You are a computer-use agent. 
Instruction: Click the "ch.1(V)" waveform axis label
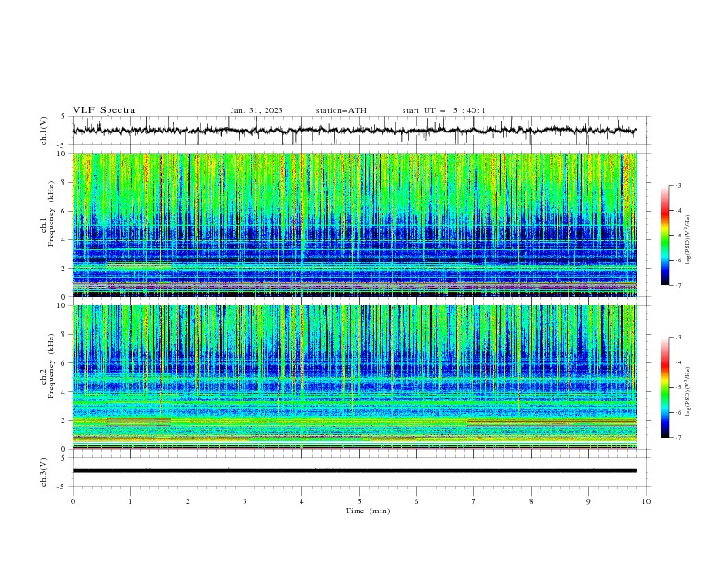[44, 131]
